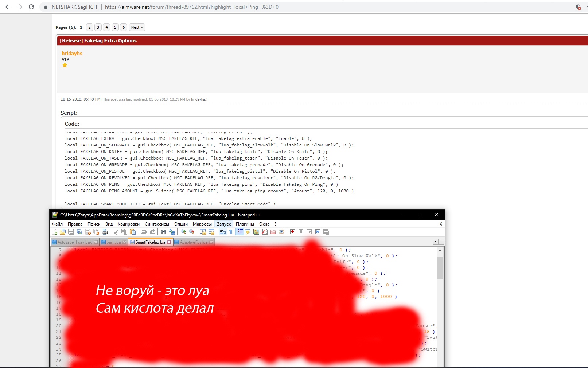Toggle the word wrap toolbar button
This screenshot has height=368, width=588.
[222, 232]
